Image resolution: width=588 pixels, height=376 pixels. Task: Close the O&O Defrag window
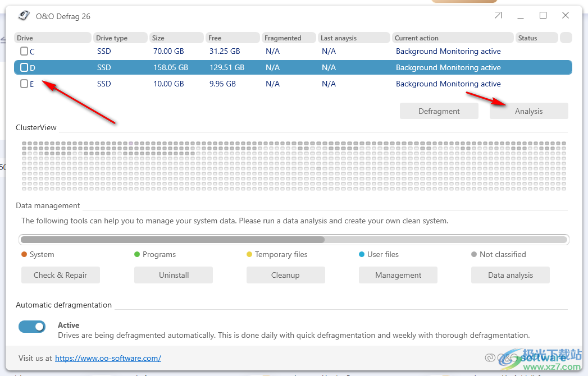(x=566, y=15)
